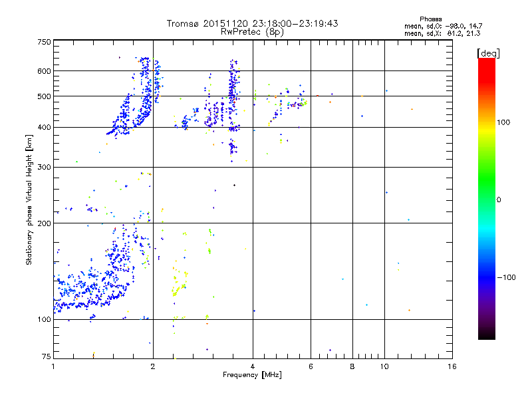Click 'mean, sd,O: -98.0, 14.7' statistics line

(443, 26)
